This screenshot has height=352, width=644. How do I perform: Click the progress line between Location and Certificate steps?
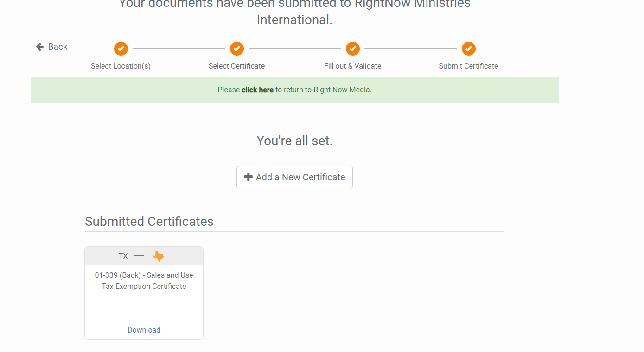pyautogui.click(x=179, y=48)
